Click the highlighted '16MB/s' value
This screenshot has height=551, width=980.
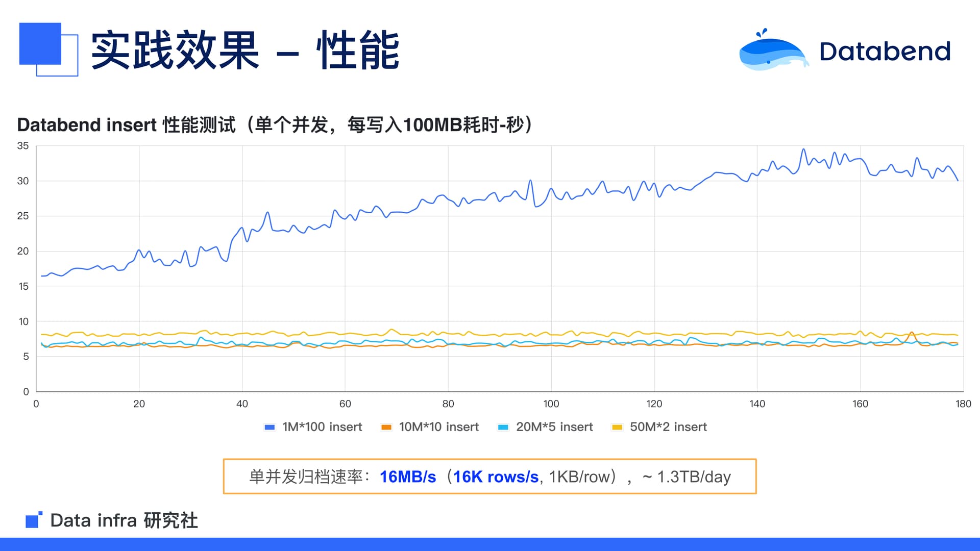408,477
